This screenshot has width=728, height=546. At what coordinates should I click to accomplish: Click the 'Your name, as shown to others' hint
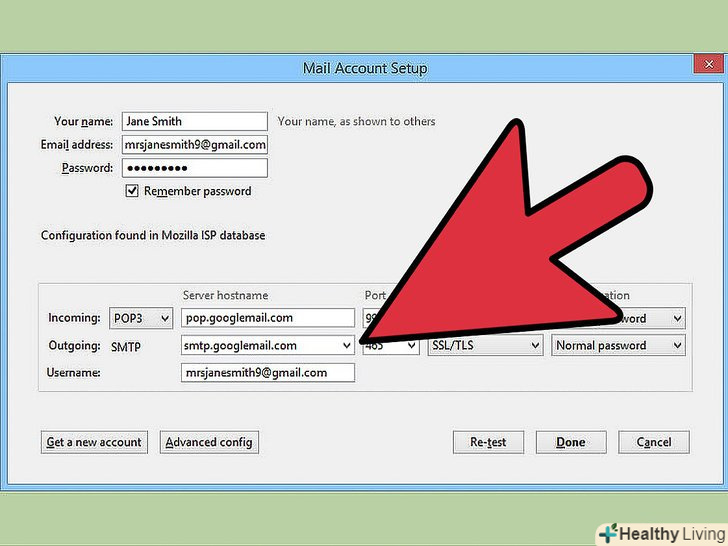tap(357, 121)
